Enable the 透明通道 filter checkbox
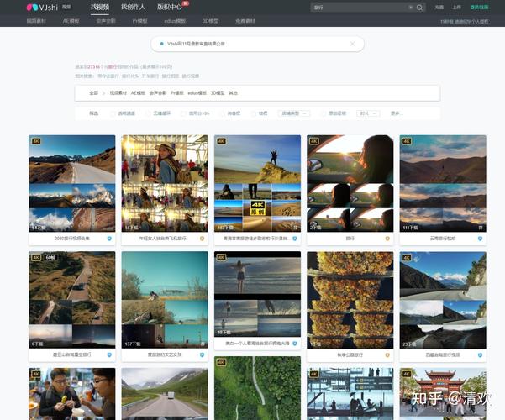Screen dimensions: 505x420 (114, 113)
